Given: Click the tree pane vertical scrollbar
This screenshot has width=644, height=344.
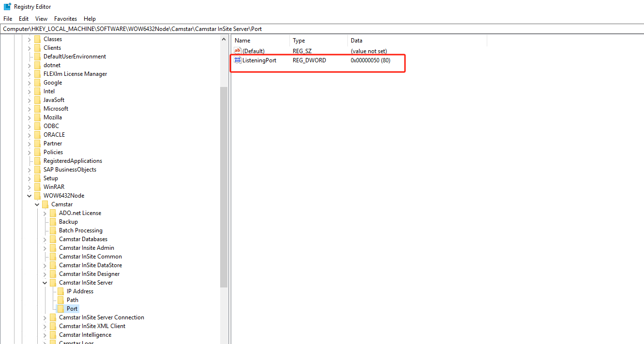Looking at the screenshot, I should coord(224,187).
